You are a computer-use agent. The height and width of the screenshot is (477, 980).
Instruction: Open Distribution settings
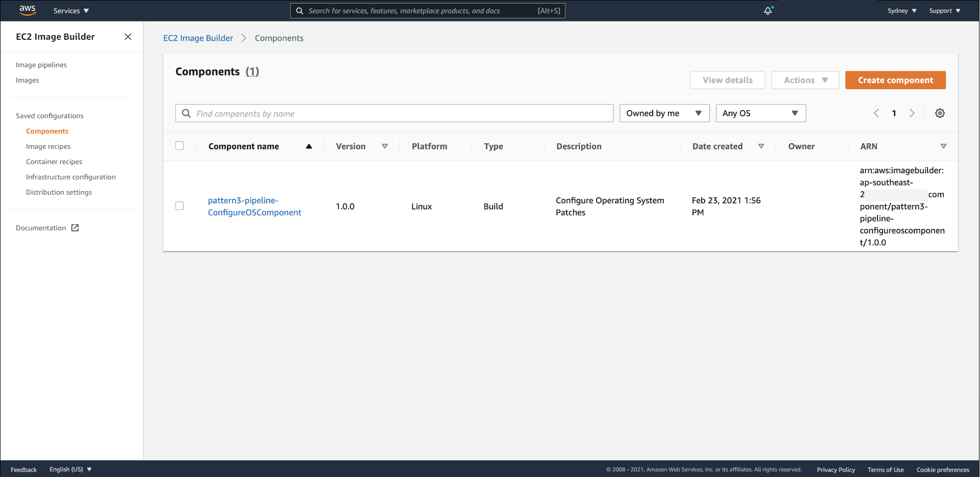59,192
